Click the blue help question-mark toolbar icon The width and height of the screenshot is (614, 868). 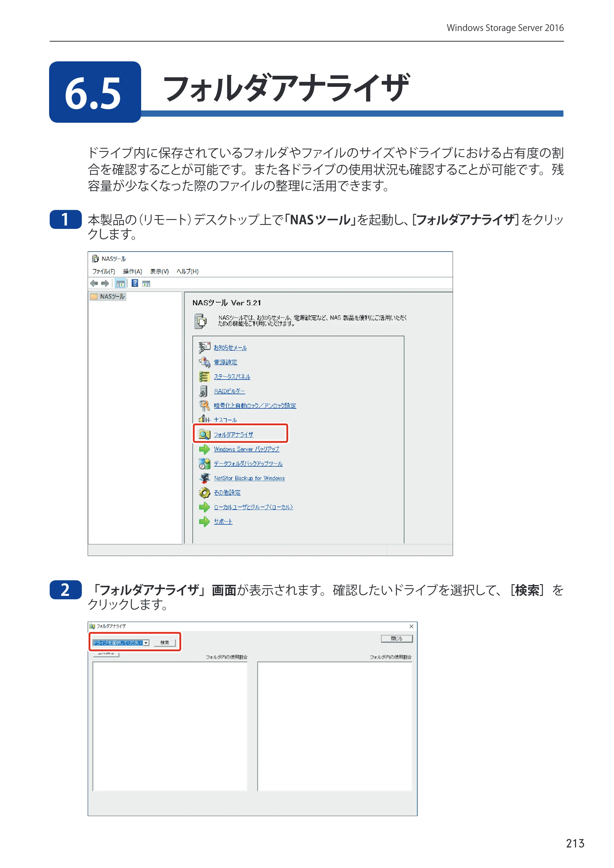coord(135,283)
